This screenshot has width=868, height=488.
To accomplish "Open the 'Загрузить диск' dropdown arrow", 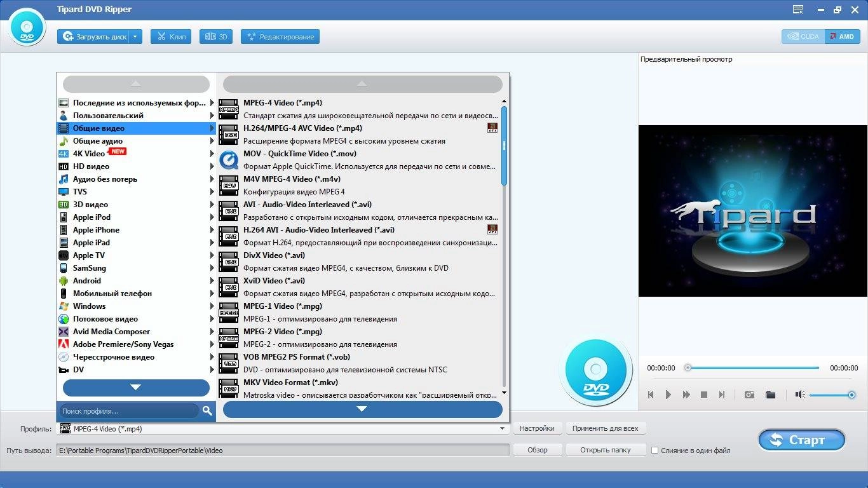I will (x=135, y=37).
